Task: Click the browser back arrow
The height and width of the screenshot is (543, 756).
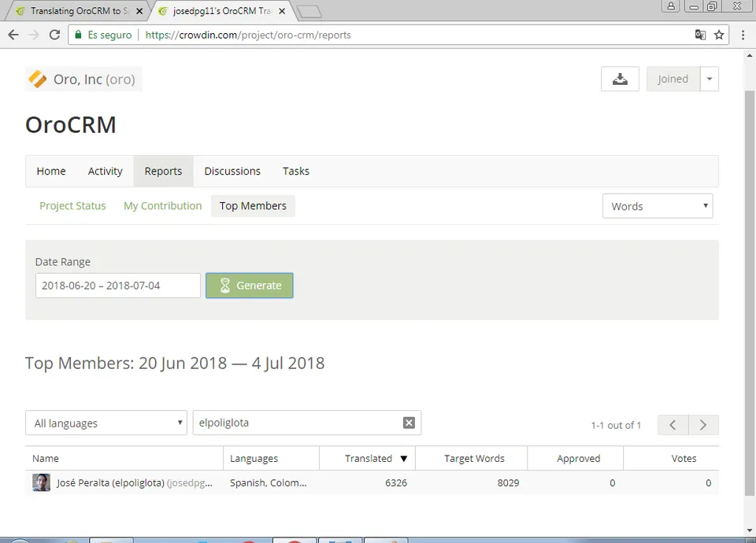Action: point(13,35)
